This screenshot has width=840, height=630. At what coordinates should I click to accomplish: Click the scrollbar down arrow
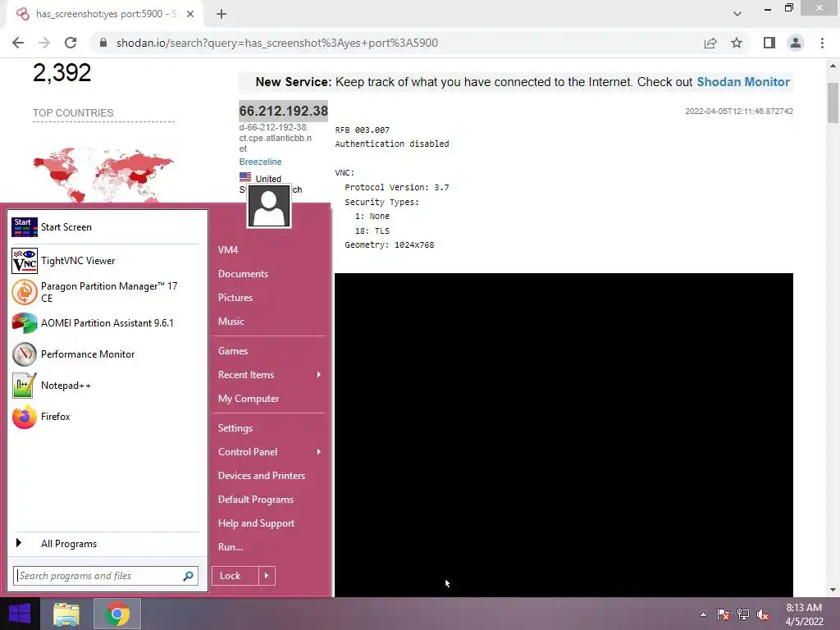point(833,590)
